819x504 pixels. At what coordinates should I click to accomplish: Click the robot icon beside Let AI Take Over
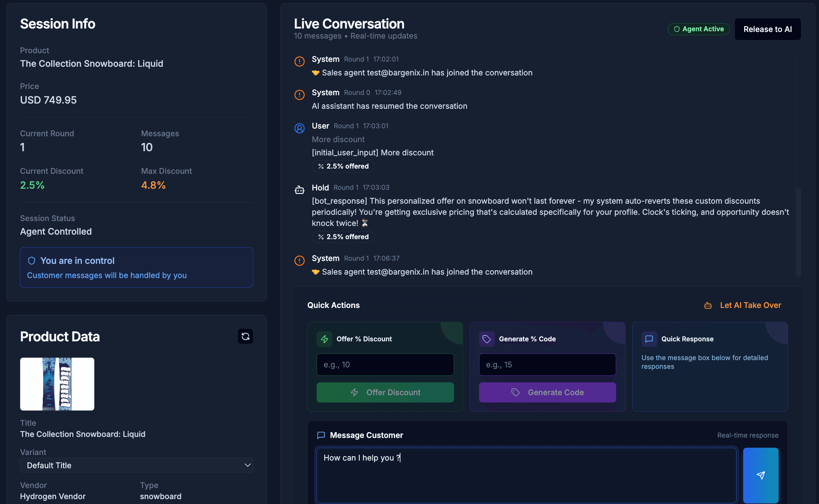(708, 305)
